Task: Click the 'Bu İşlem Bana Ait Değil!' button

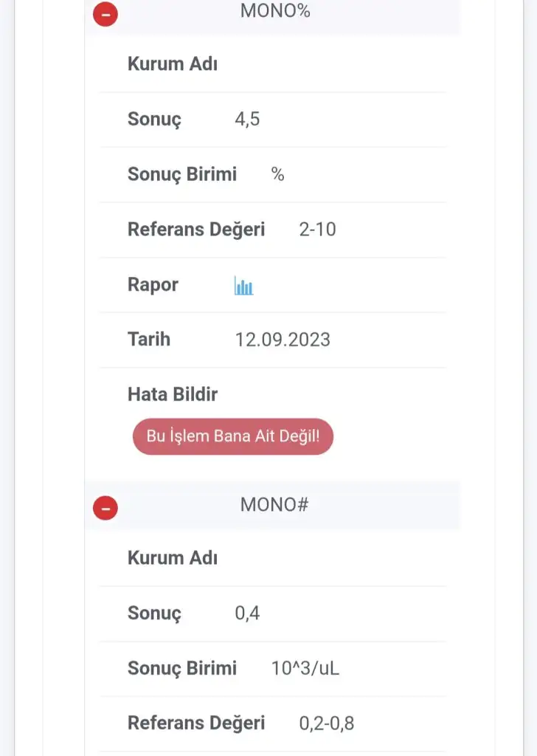Action: click(x=233, y=436)
